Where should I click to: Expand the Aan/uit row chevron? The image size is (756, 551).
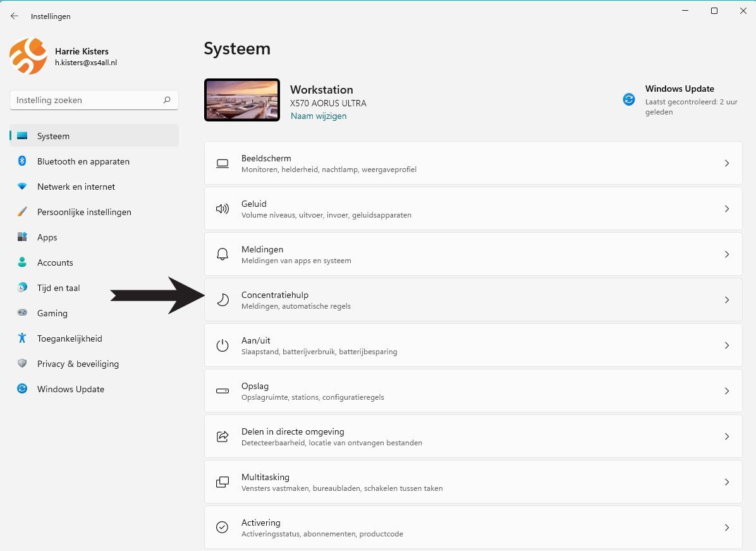726,345
